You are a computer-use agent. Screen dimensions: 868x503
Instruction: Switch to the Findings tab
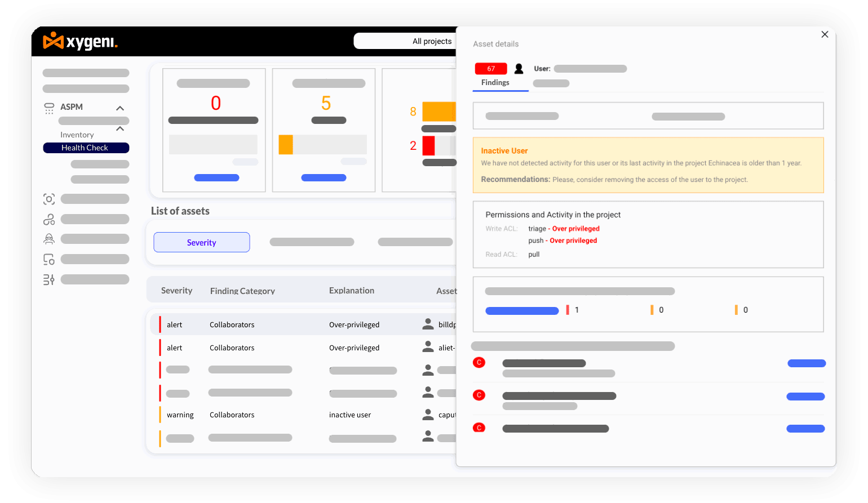click(495, 83)
